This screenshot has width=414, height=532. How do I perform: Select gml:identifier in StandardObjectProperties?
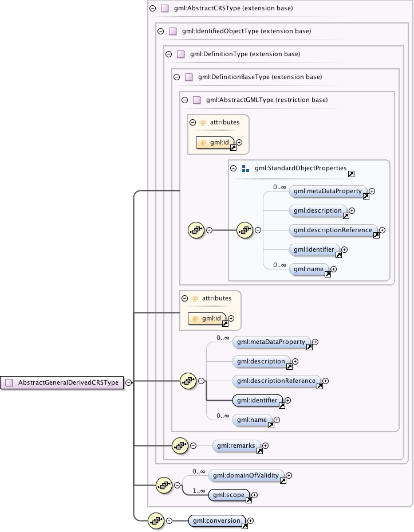(x=314, y=250)
